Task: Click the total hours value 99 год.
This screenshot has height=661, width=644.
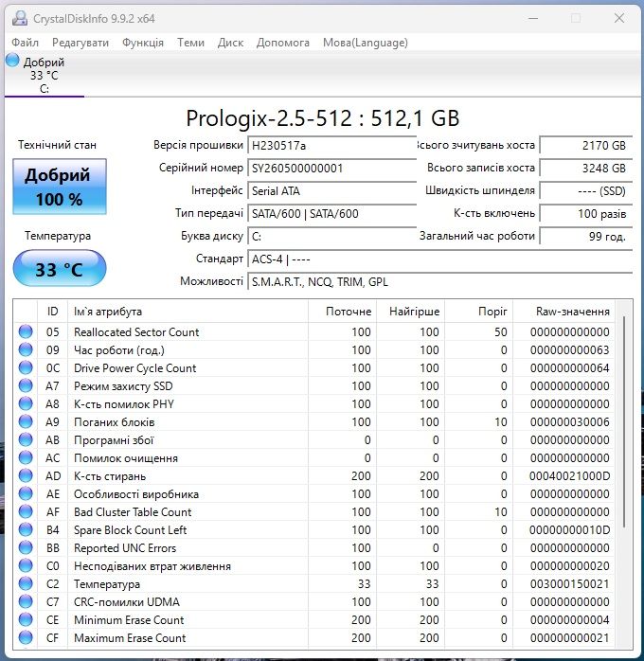Action: click(x=586, y=237)
